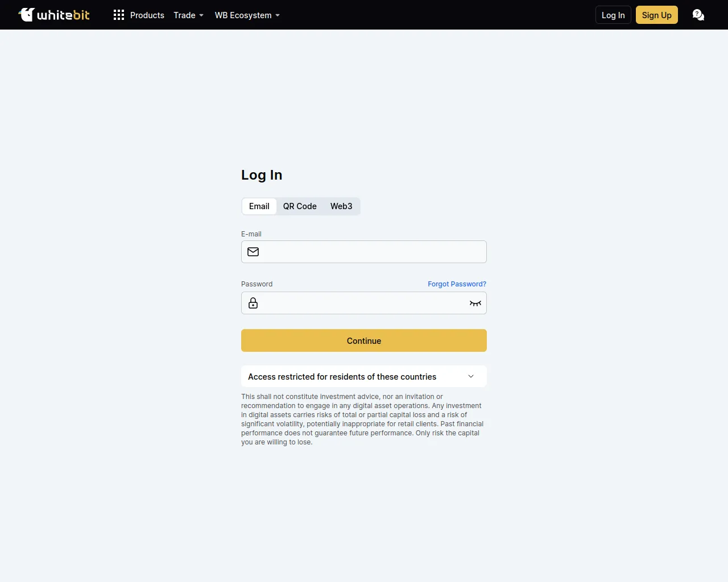Toggle password visibility eye icon
The height and width of the screenshot is (582, 728).
click(475, 303)
